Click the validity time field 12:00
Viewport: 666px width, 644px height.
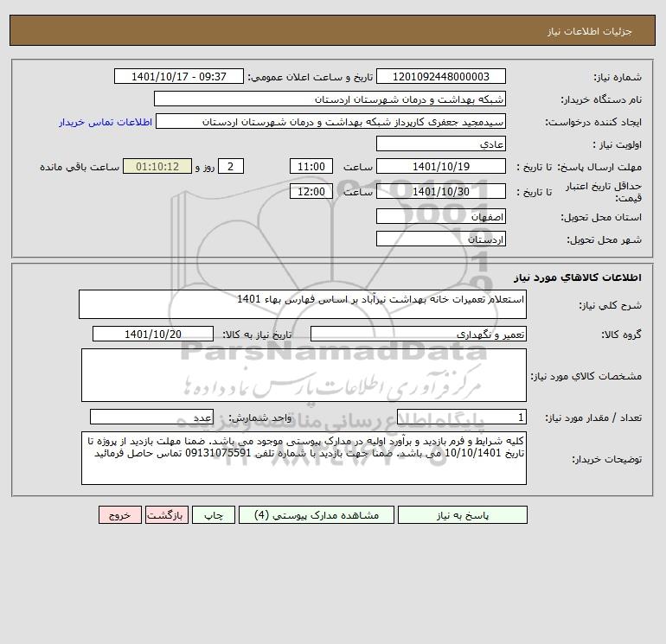(x=311, y=191)
